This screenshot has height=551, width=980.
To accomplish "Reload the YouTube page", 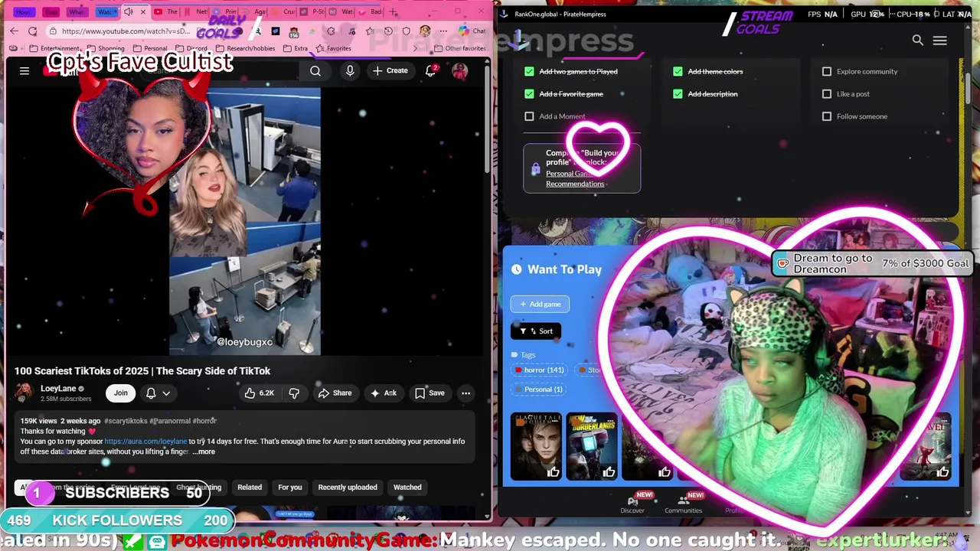I will click(32, 31).
